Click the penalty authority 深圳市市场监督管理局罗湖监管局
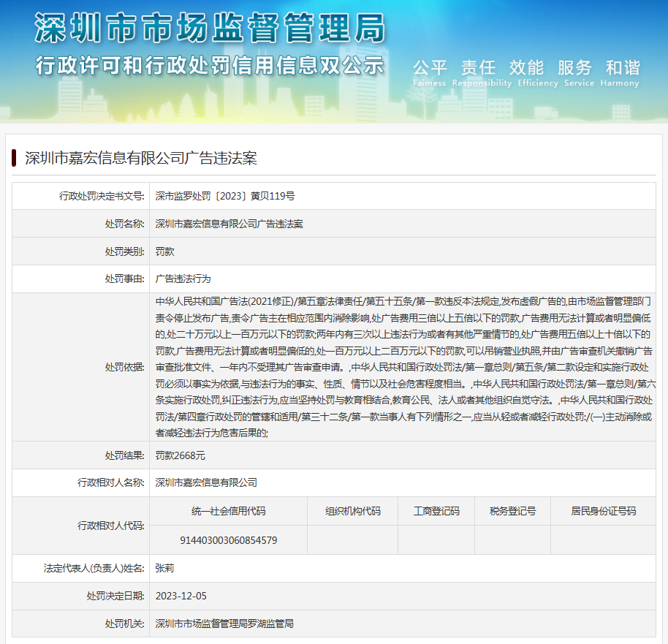The width and height of the screenshot is (668, 644). tap(224, 624)
